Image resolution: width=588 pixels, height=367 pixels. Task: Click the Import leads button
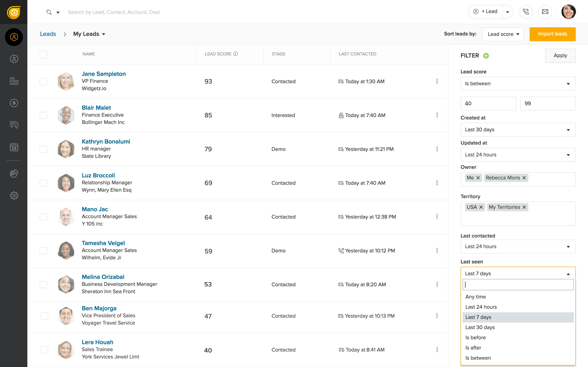552,34
